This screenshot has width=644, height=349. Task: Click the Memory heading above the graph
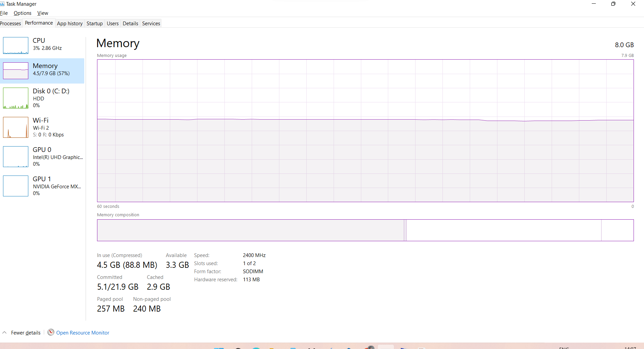(x=118, y=43)
